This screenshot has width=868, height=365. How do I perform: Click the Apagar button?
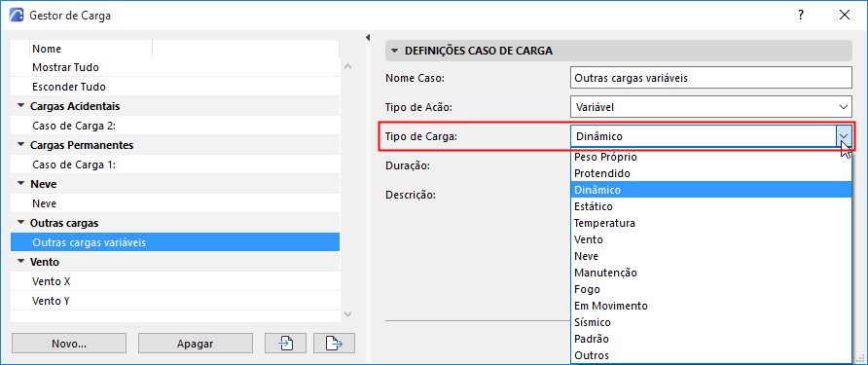click(x=195, y=344)
